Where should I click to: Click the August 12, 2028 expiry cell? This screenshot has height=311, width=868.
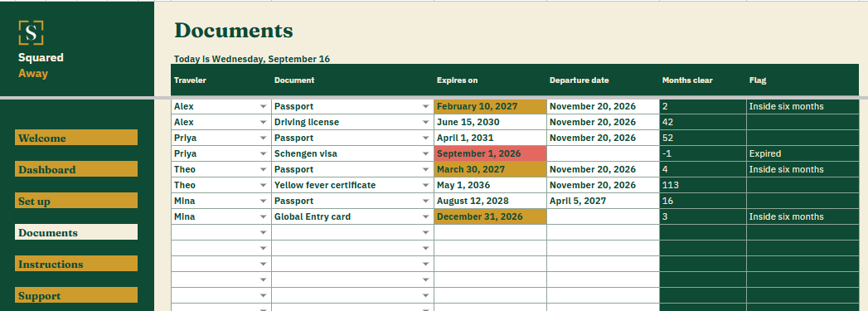(491, 201)
